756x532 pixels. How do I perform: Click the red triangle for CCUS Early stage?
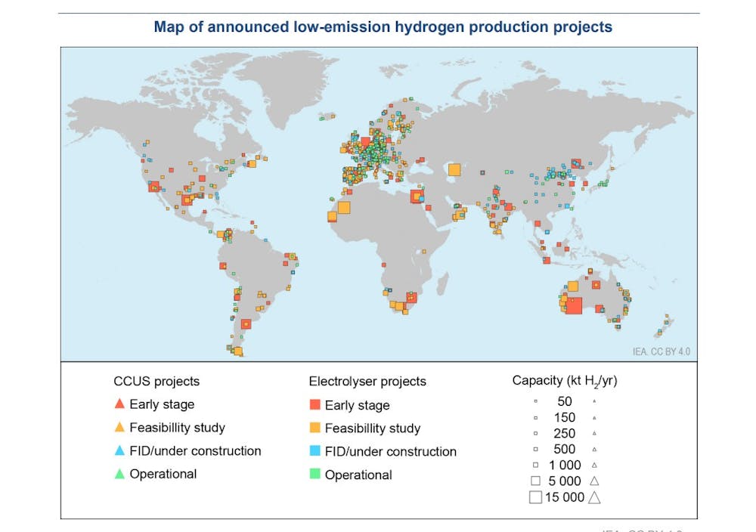[119, 404]
